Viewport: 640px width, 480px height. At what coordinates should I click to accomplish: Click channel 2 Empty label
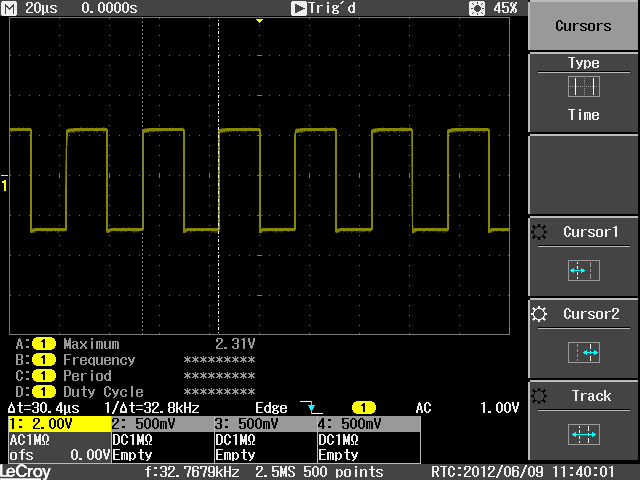pos(132,455)
